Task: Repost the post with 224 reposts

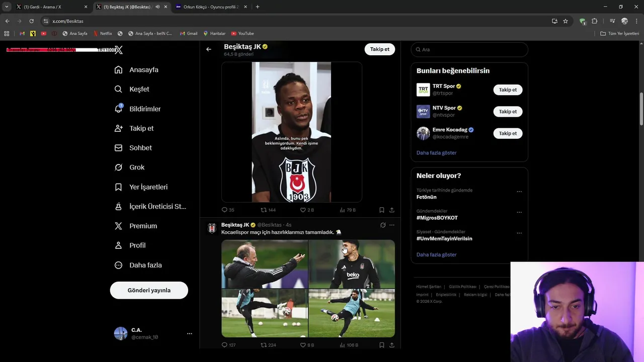Action: (268, 345)
